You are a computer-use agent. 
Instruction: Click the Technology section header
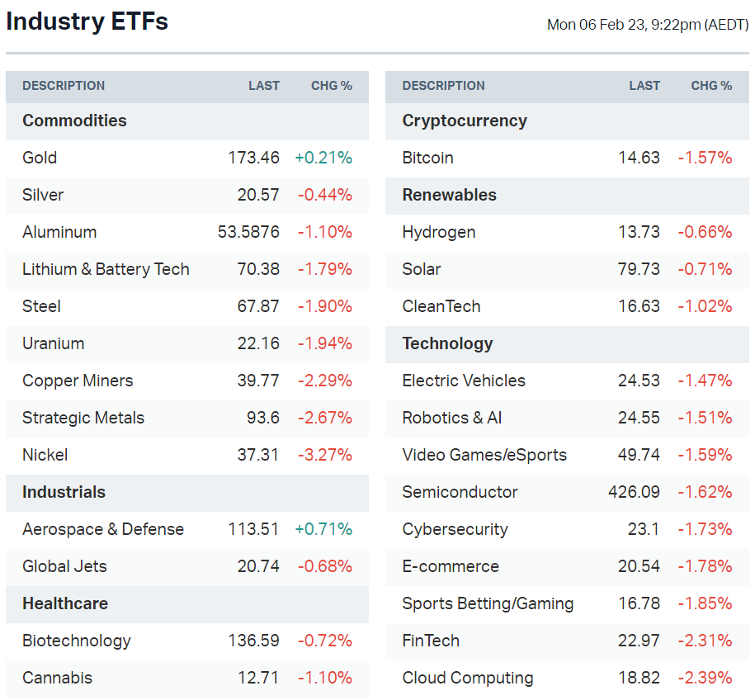click(447, 343)
